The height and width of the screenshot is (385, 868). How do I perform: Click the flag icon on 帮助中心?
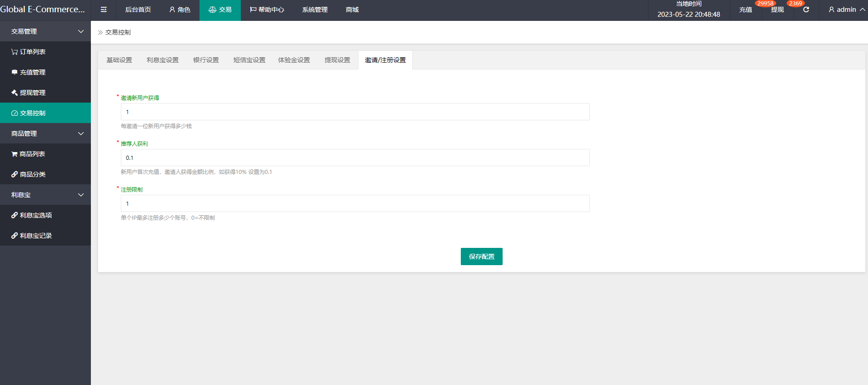(x=253, y=10)
